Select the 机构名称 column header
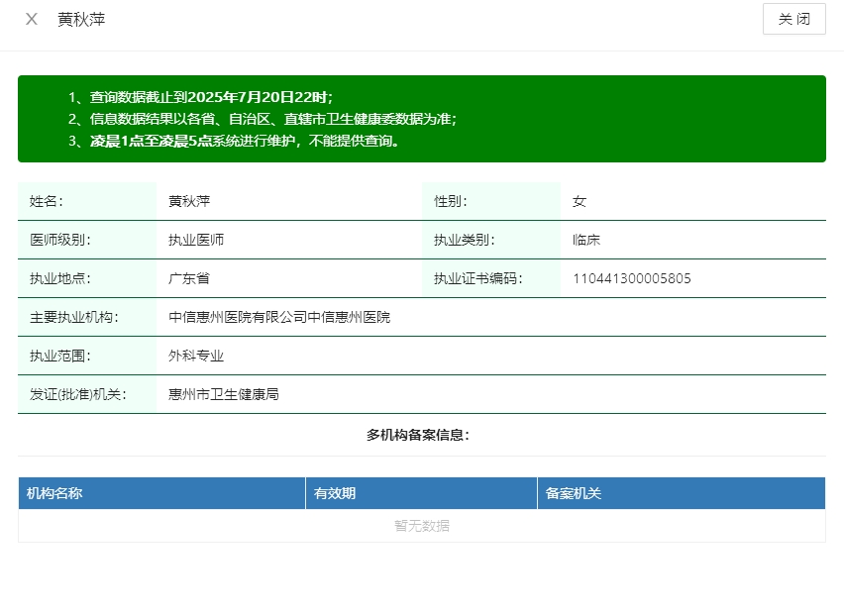Screen dimensions: 844x616 tap(162, 493)
